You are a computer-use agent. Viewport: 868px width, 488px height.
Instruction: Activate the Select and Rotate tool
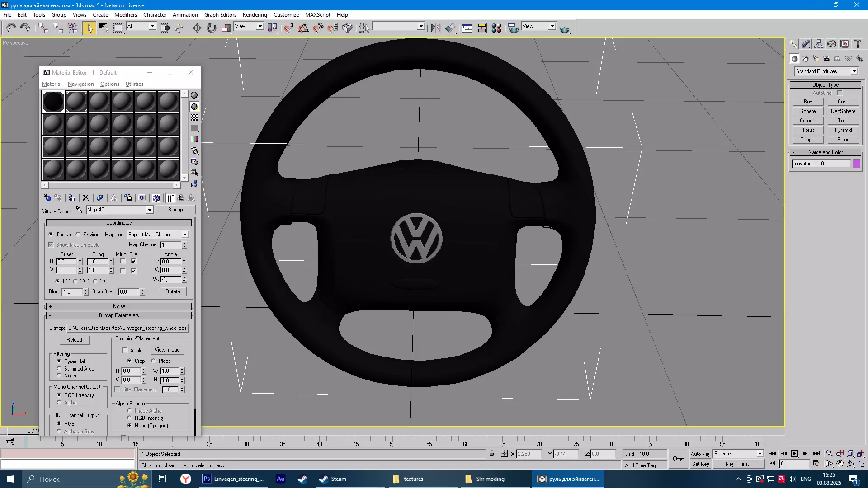[212, 28]
